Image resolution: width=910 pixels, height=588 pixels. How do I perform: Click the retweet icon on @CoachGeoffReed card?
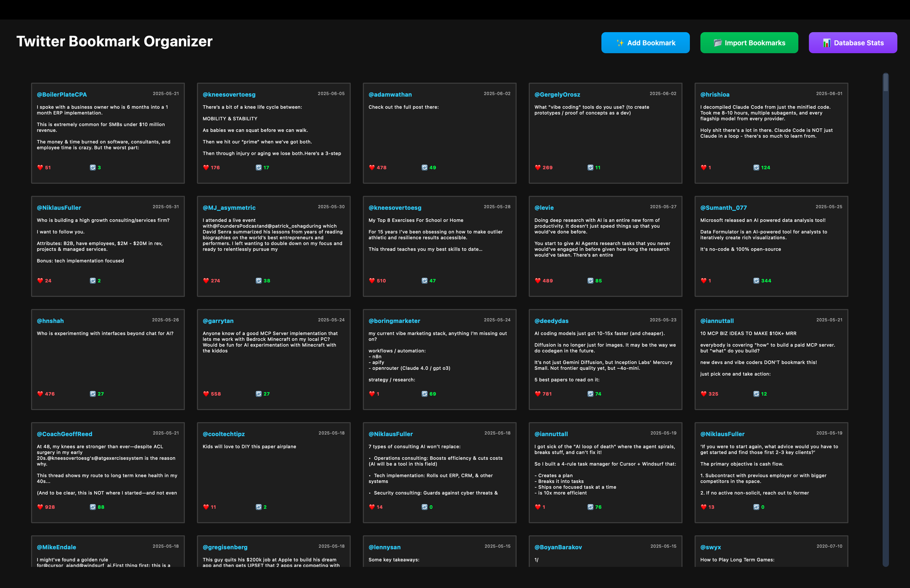click(93, 507)
